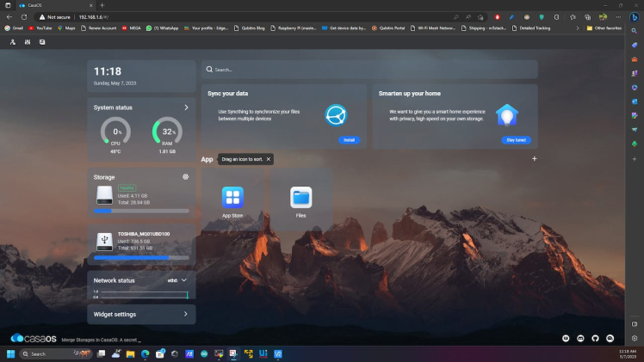Viewport: 644px width, 362px height.
Task: Click the 'Healthy' storage status badge
Action: click(x=127, y=187)
